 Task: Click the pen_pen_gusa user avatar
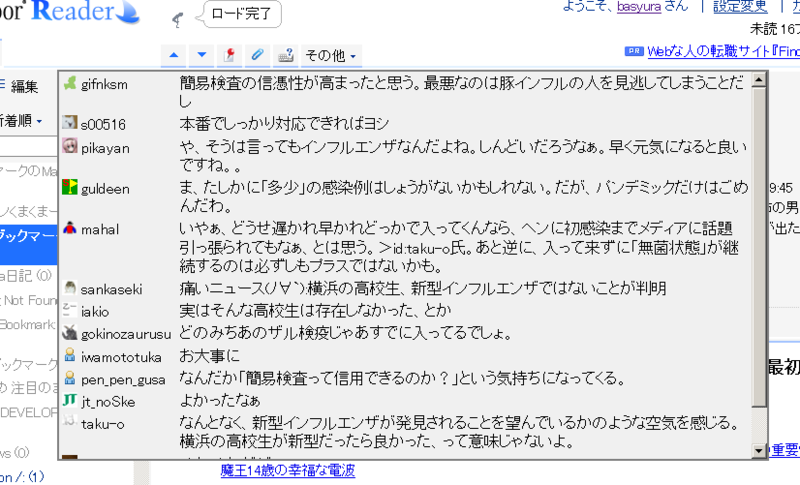point(69,378)
